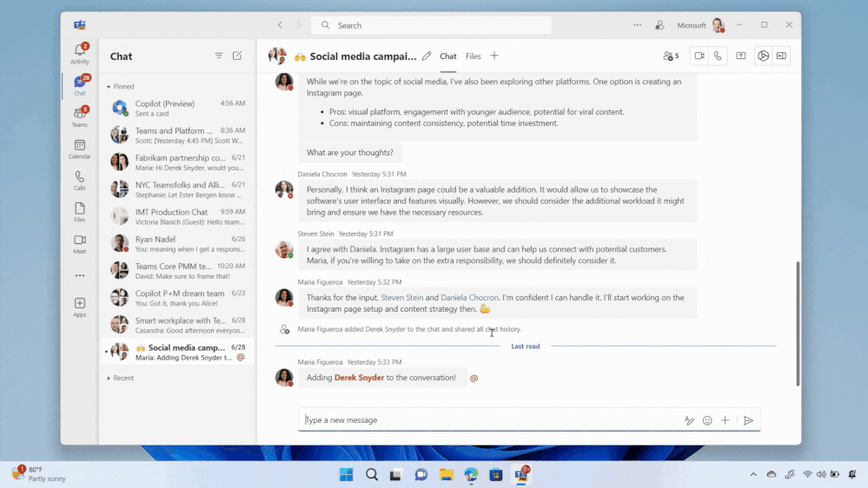Open the Calendar icon
The image size is (868, 488).
(x=80, y=148)
